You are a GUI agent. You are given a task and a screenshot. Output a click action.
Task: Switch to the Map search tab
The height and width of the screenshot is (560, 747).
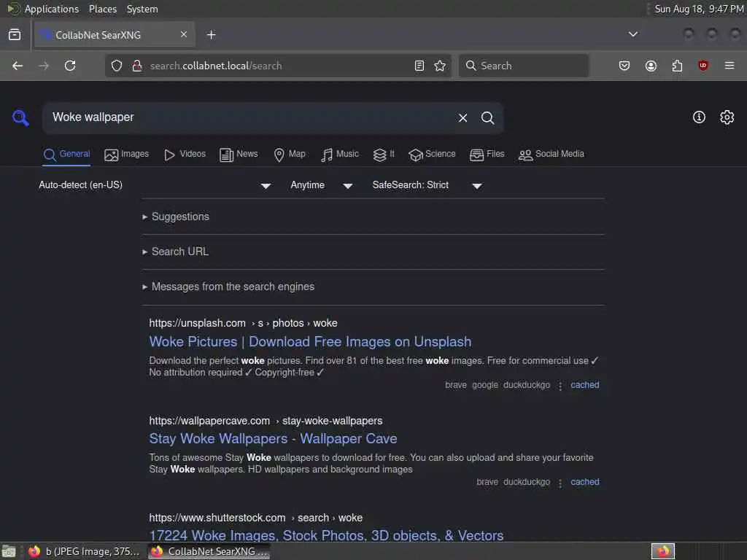pos(290,155)
